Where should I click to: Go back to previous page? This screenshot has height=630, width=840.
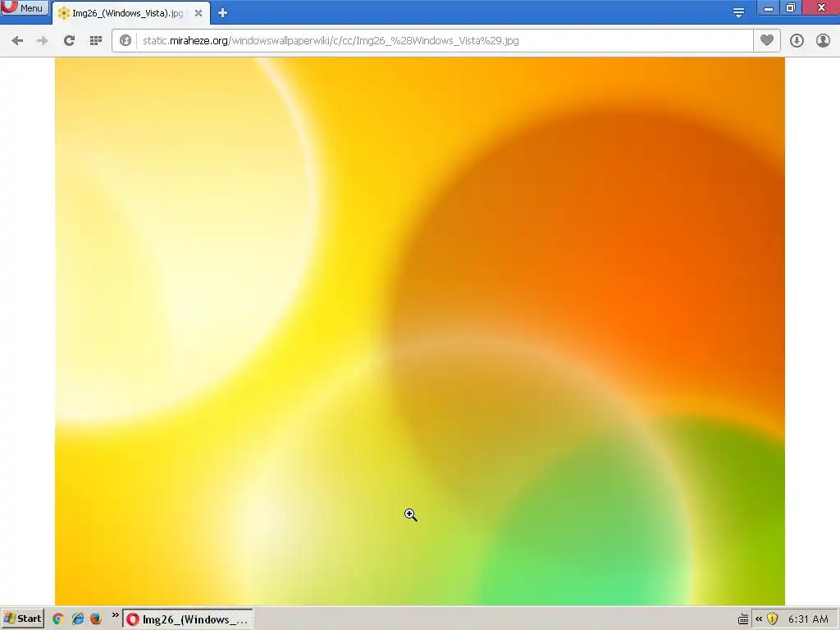tap(17, 41)
